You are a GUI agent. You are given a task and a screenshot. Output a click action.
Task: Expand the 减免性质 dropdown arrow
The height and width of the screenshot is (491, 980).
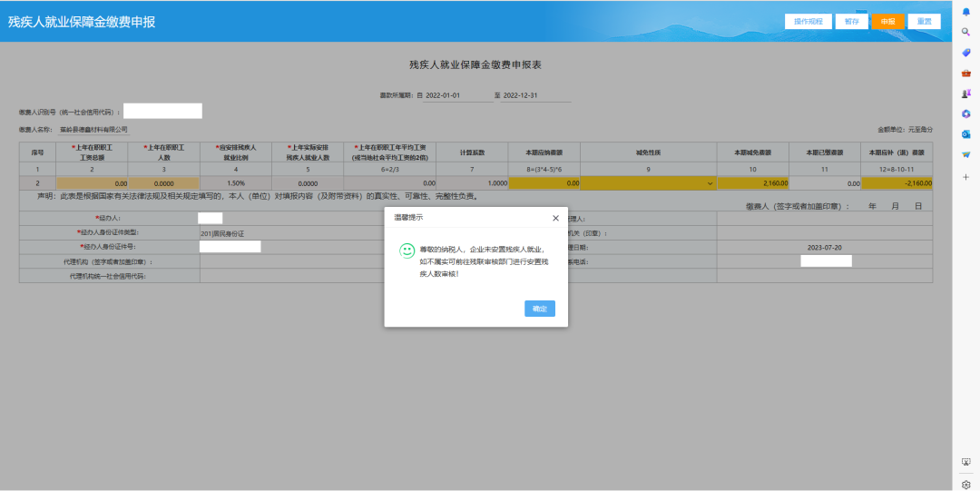[x=710, y=183]
